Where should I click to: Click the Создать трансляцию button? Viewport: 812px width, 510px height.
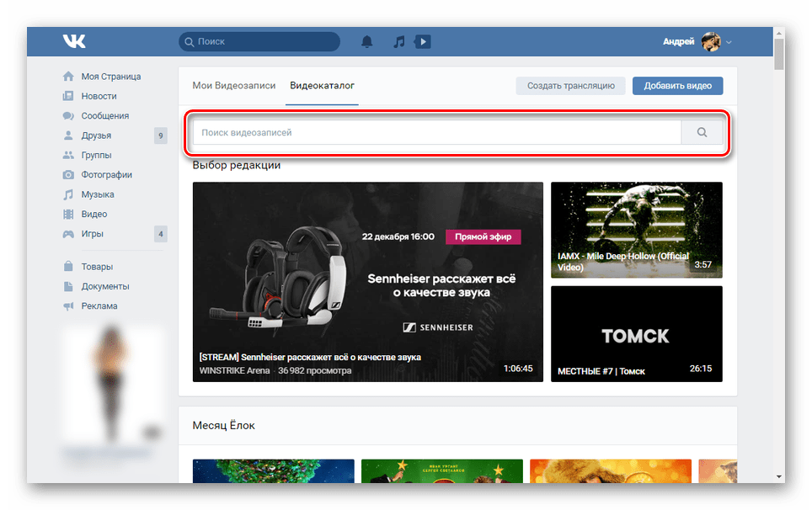click(x=571, y=86)
